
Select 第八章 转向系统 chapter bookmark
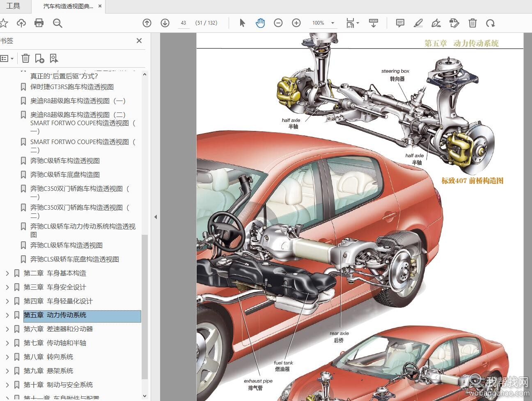coord(48,357)
